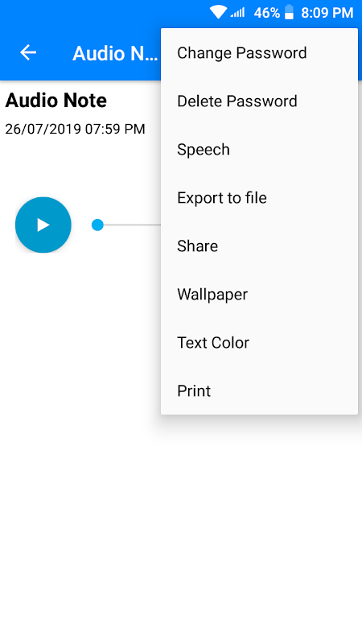
Task: Select Change Password from menu
Action: pyautogui.click(x=259, y=52)
